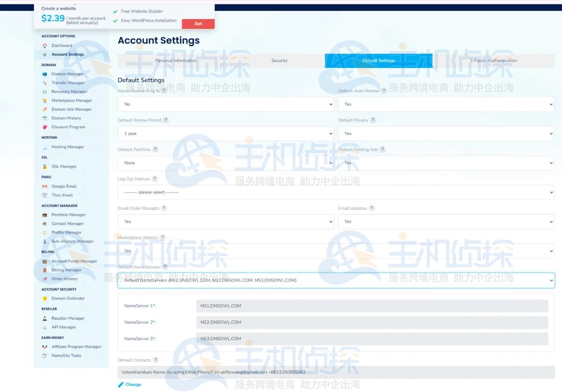The height and width of the screenshot is (392, 562).
Task: Open Affiliate Program Manager link
Action: [x=76, y=347]
